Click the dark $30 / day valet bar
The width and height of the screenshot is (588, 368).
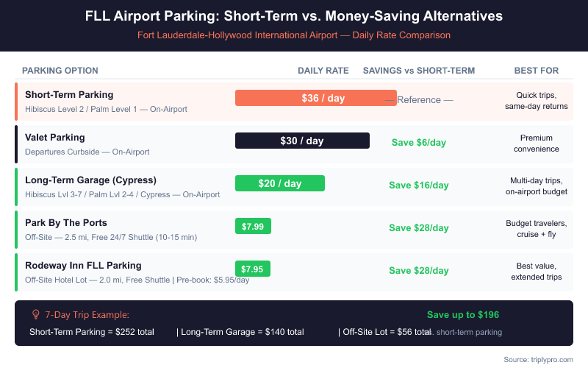click(x=302, y=141)
